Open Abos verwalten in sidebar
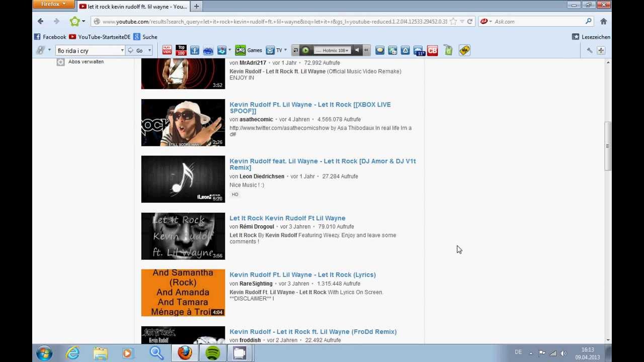Viewport: 644px width, 362px height. [86, 62]
